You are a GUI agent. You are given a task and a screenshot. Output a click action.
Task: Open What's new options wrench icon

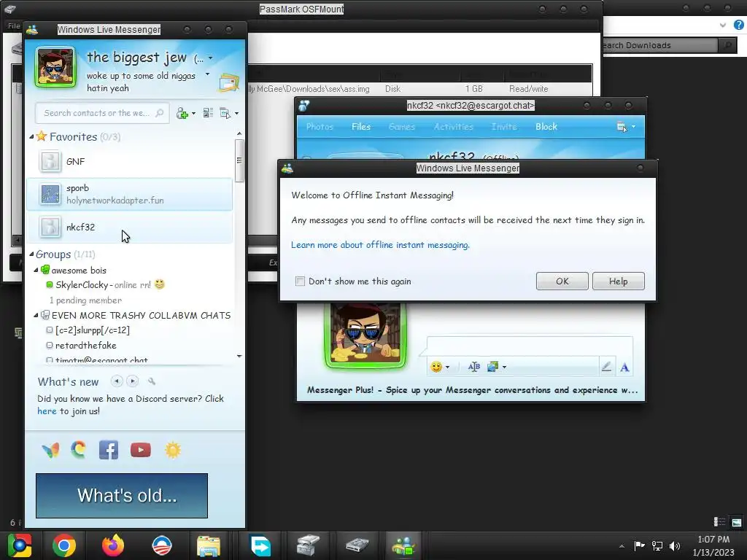(x=152, y=381)
